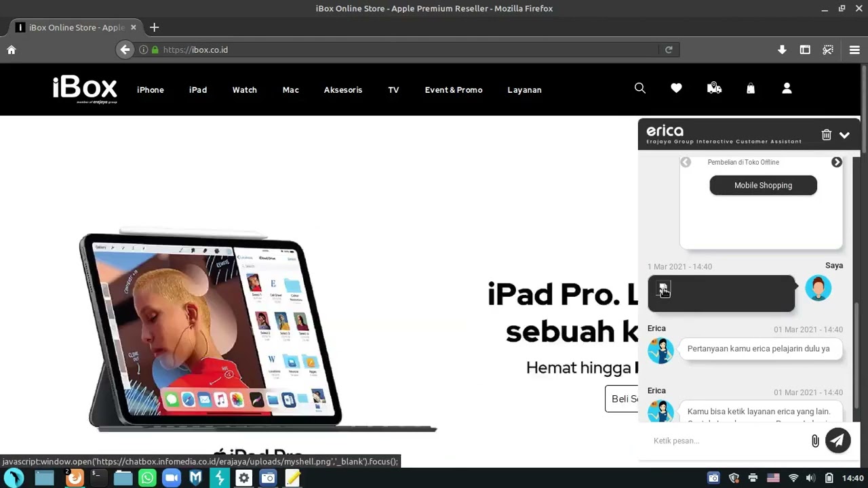Take a Firefox screenshot with the toolbar icon
The width and height of the screenshot is (868, 488).
828,49
